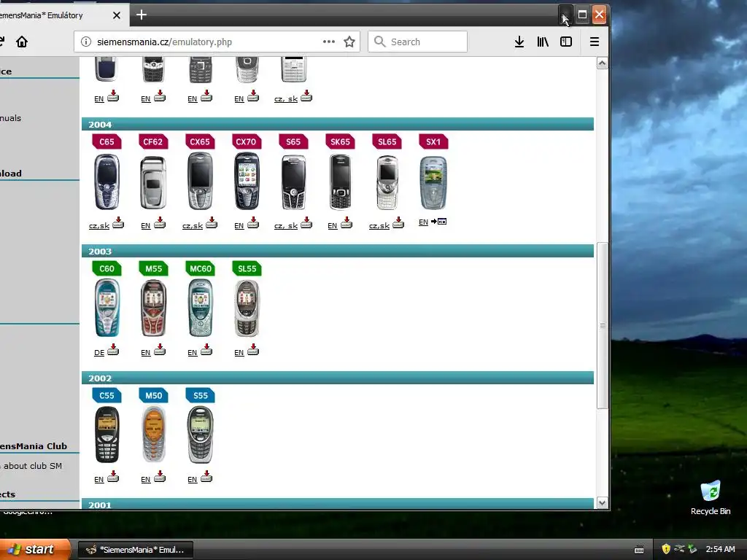The width and height of the screenshot is (747, 560).
Task: Open the CX70 phone thumbnail
Action: pyautogui.click(x=247, y=182)
